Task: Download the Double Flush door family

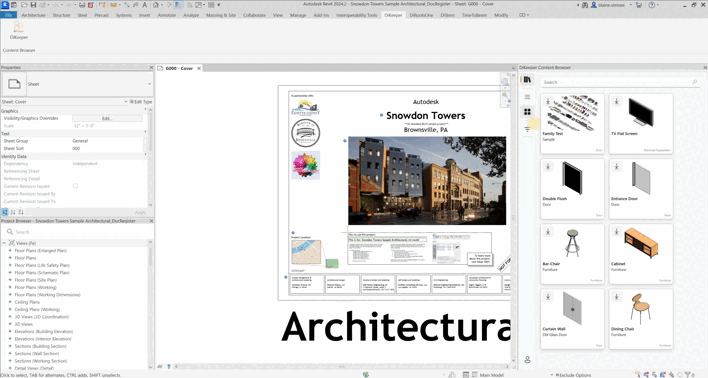Action: (x=548, y=166)
